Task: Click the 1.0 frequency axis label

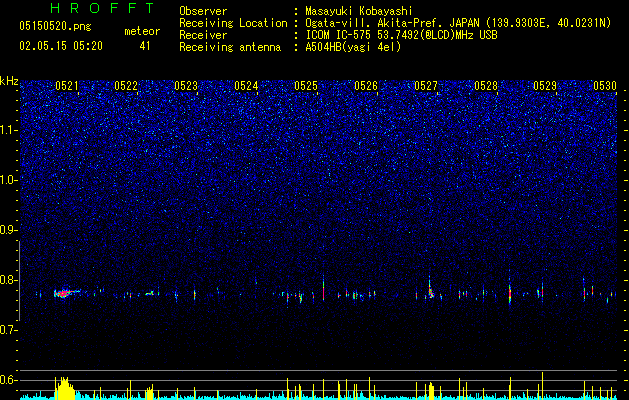Action: [x=9, y=180]
